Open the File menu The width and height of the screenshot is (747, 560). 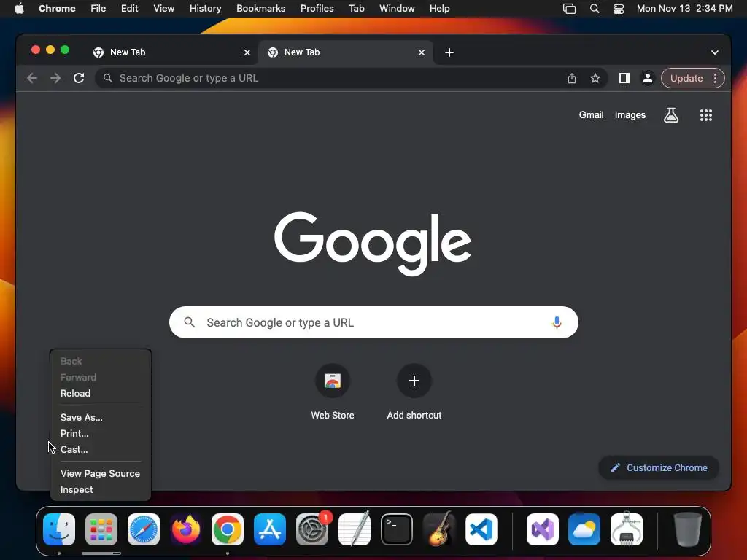(98, 9)
